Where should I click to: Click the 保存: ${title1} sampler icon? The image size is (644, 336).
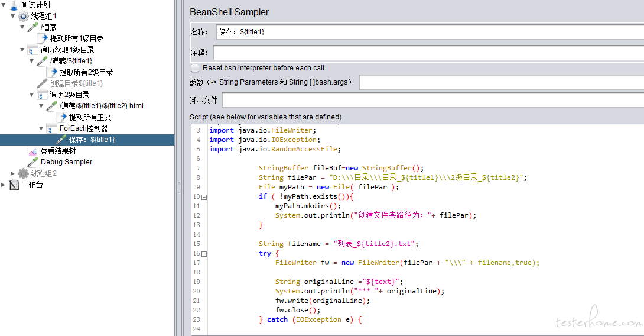[61, 140]
